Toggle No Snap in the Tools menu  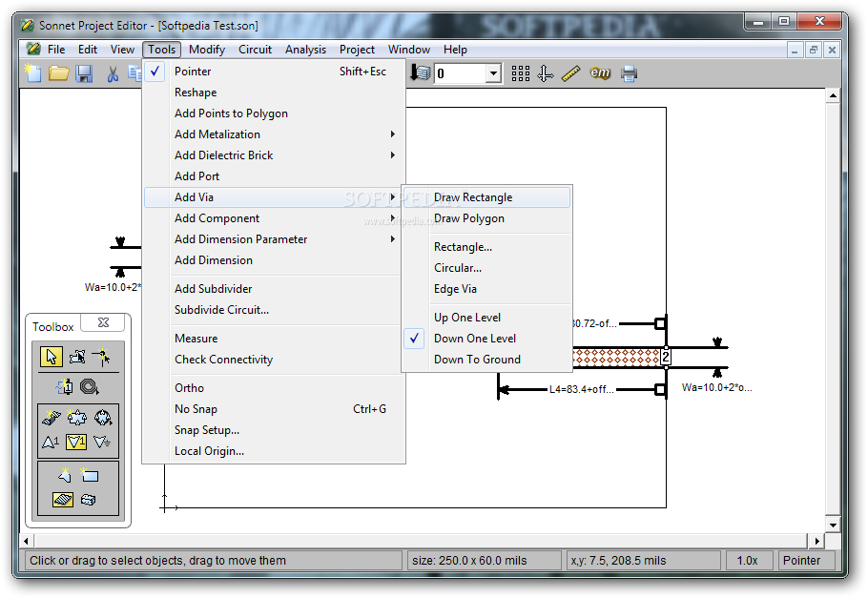(274, 409)
